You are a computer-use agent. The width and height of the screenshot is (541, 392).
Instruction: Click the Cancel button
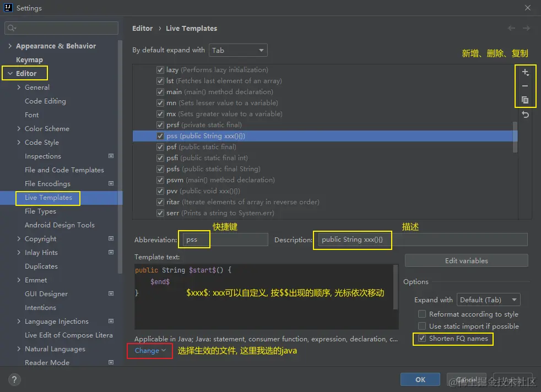click(x=467, y=379)
